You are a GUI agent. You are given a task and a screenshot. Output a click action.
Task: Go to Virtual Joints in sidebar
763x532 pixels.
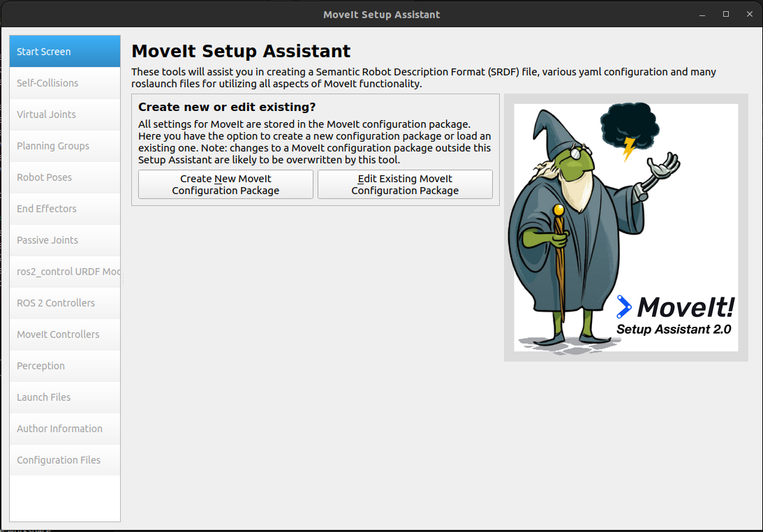click(65, 114)
